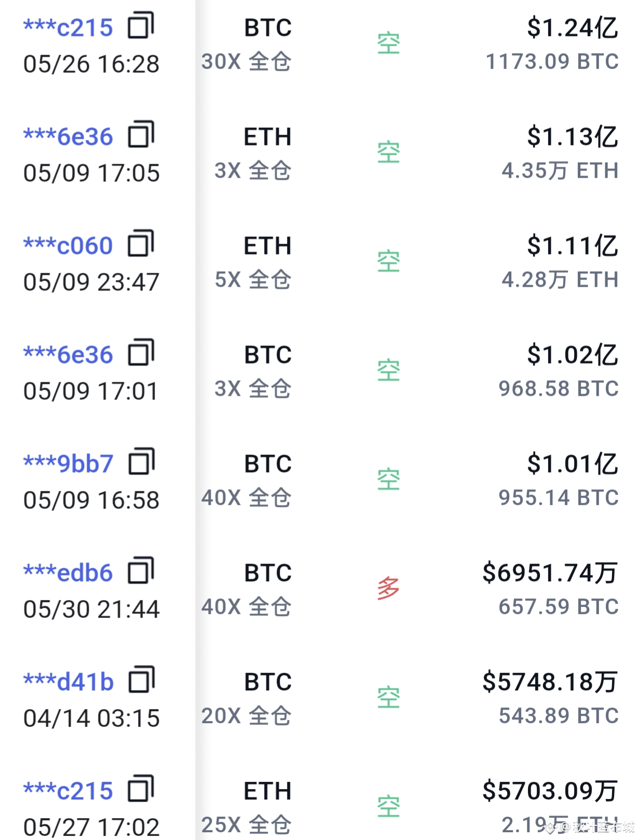Image resolution: width=639 pixels, height=840 pixels.
Task: Select the BTC 40X cross label for ***9bb7
Action: pyautogui.click(x=247, y=481)
